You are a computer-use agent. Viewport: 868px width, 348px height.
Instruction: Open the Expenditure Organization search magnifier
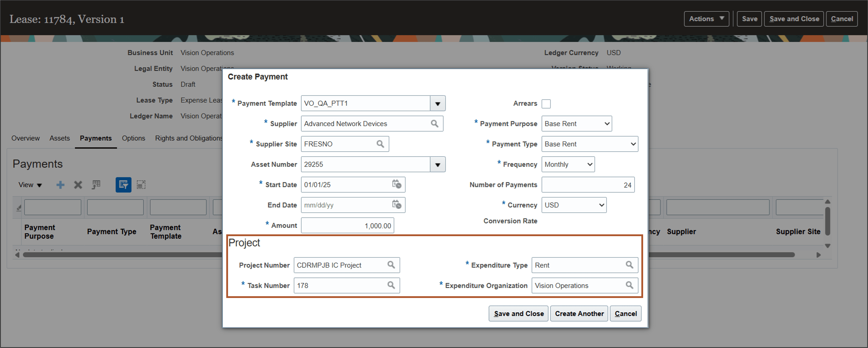[x=629, y=285]
